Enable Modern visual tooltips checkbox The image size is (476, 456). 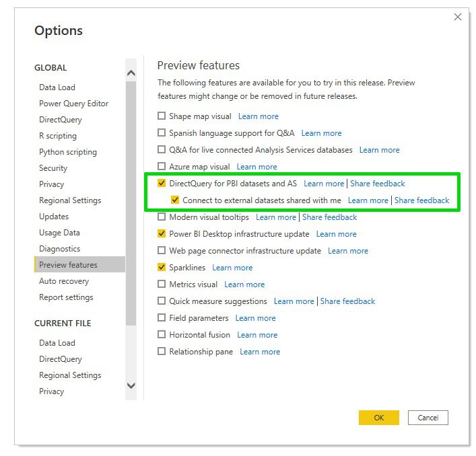(162, 217)
